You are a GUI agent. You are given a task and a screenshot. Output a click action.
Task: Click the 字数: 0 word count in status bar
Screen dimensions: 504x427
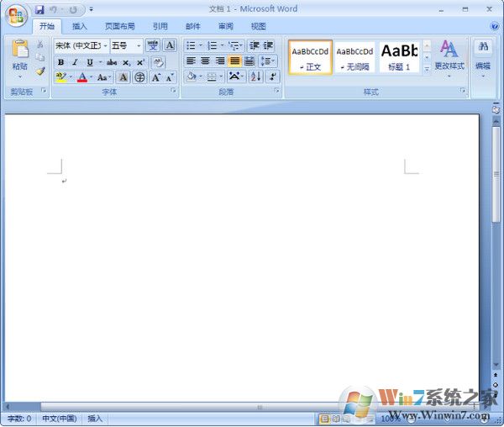click(x=18, y=418)
